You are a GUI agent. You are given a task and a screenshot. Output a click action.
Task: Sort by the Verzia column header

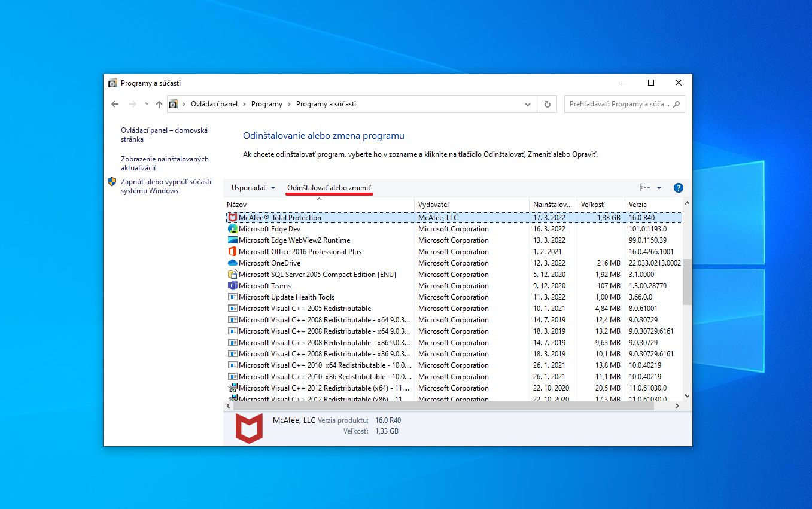[x=653, y=205]
